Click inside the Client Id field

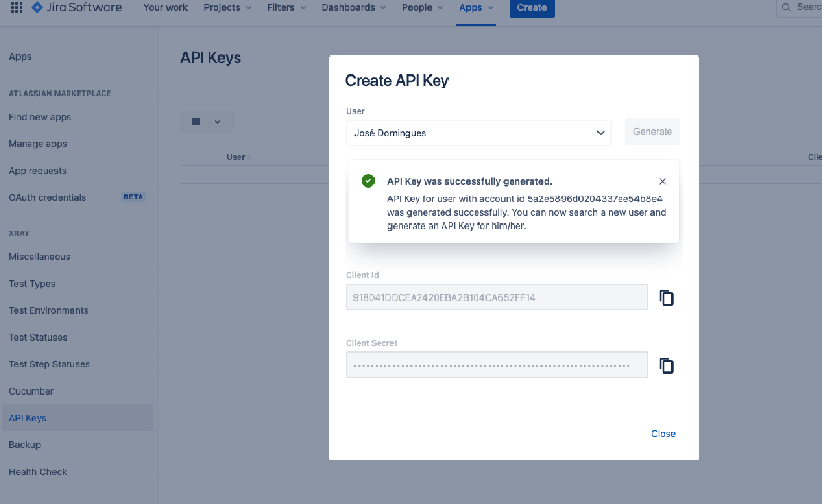click(x=496, y=297)
